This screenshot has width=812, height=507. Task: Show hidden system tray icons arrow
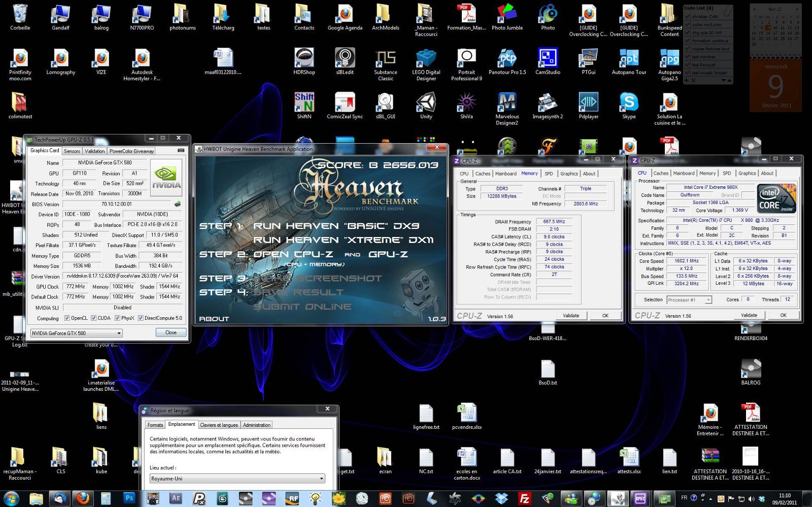pyautogui.click(x=710, y=498)
